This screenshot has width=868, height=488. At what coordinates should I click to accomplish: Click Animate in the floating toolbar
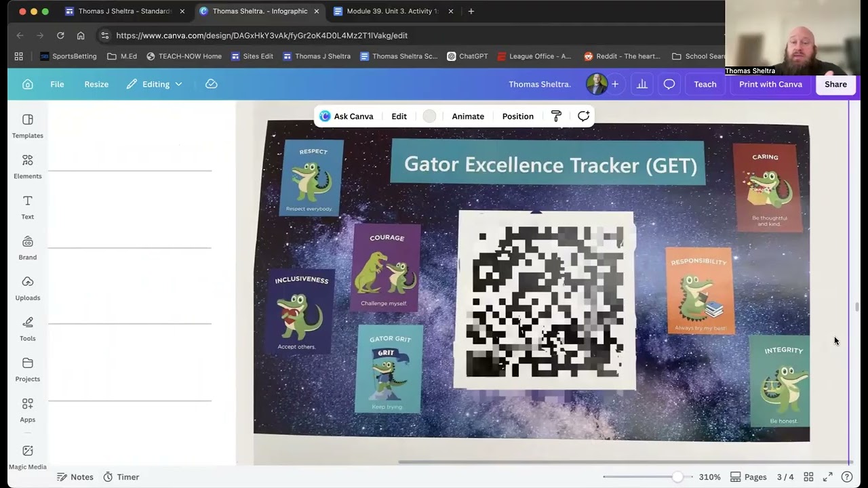click(x=468, y=117)
